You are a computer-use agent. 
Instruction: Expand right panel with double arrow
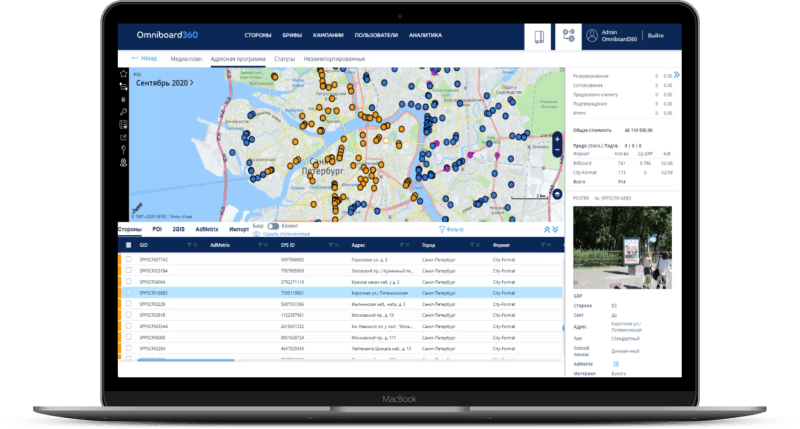click(676, 74)
